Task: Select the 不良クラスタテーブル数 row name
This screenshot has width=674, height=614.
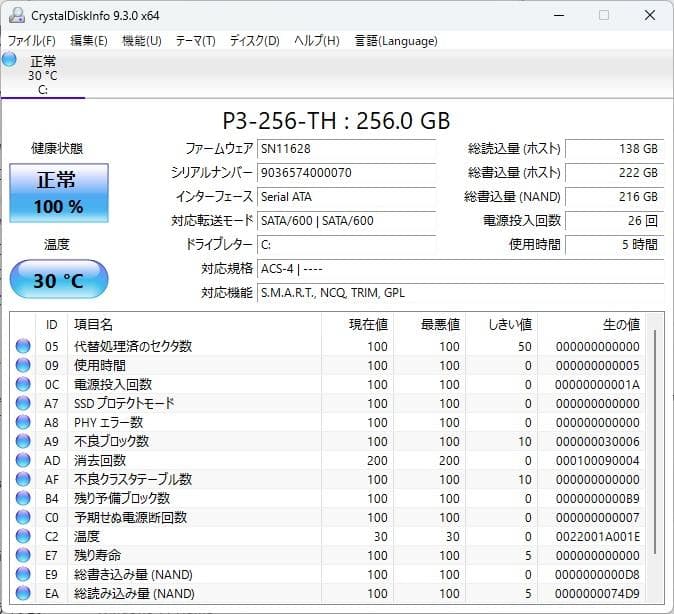Action: pyautogui.click(x=133, y=479)
